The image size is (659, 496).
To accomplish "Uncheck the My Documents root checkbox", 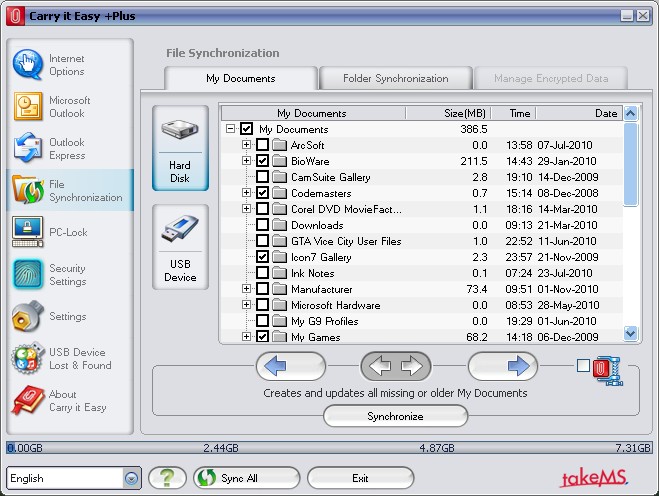I will pyautogui.click(x=247, y=129).
